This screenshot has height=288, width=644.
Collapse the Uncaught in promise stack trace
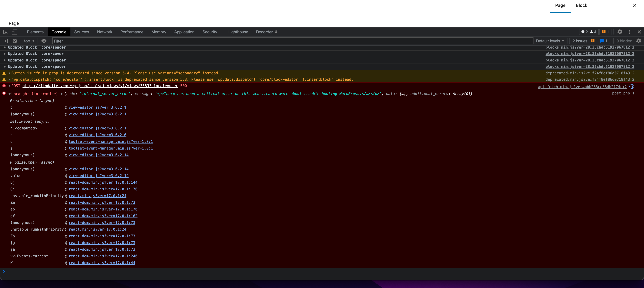tap(10, 94)
